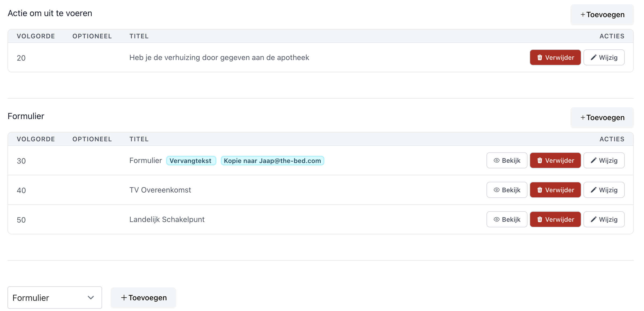Edit Landelijk Schakelpunt via Wijzig button
The height and width of the screenshot is (311, 644).
pyautogui.click(x=604, y=220)
